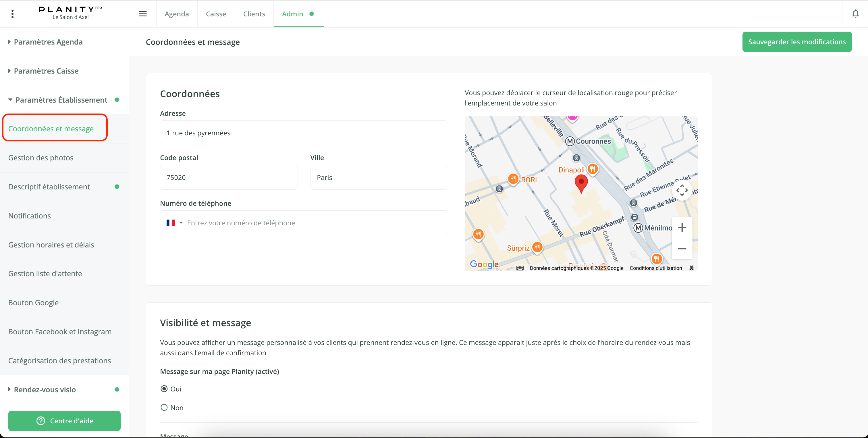The width and height of the screenshot is (868, 438).
Task: Click the Dinapoli restaurant marker
Action: [593, 169]
